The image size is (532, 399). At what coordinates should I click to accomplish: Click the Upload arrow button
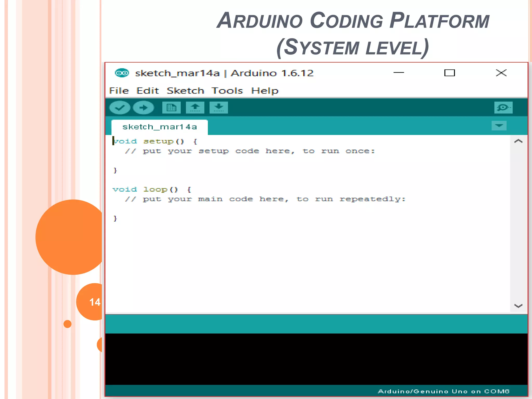(x=143, y=108)
